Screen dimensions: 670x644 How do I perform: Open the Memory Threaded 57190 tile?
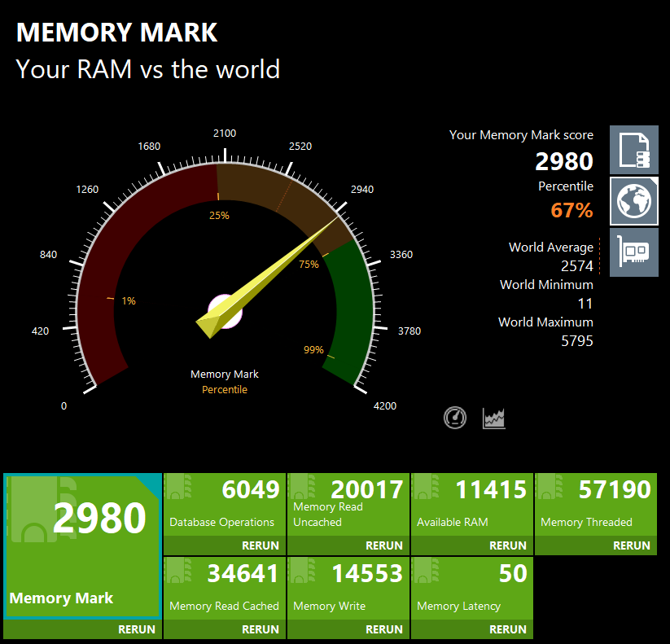tap(596, 504)
